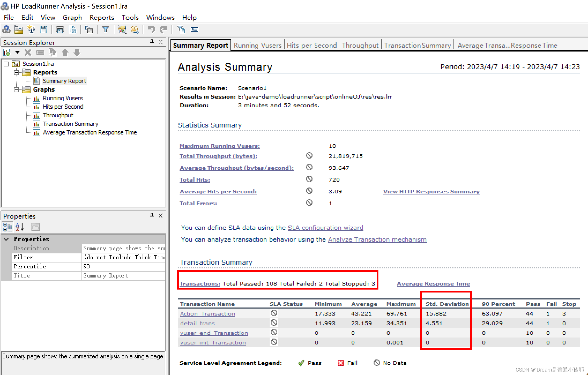The width and height of the screenshot is (588, 375).
Task: Open the detail_trans transaction link
Action: tap(197, 323)
